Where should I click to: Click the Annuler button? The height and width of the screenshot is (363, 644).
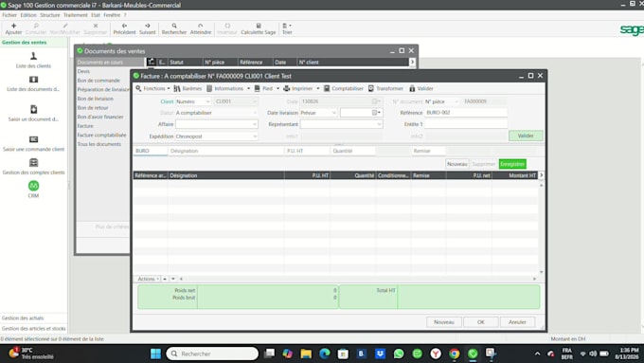(517, 322)
